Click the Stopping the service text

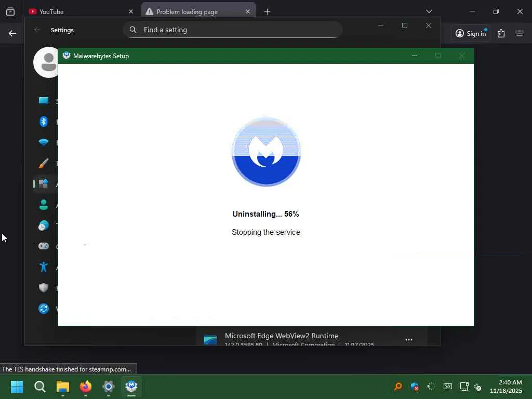[266, 232]
